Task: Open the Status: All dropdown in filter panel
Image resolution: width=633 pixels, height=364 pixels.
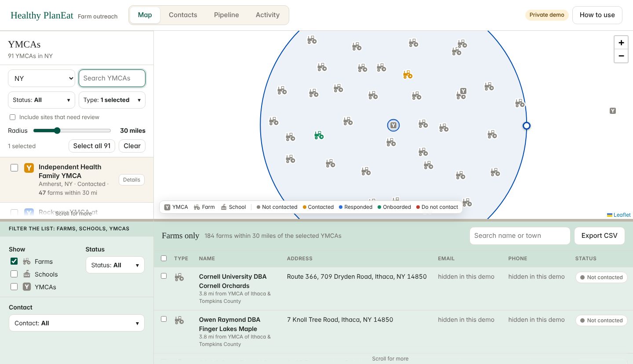Action: [115, 265]
